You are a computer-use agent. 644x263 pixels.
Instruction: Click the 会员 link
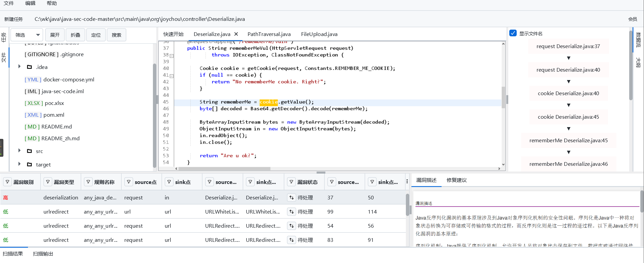pyautogui.click(x=633, y=19)
